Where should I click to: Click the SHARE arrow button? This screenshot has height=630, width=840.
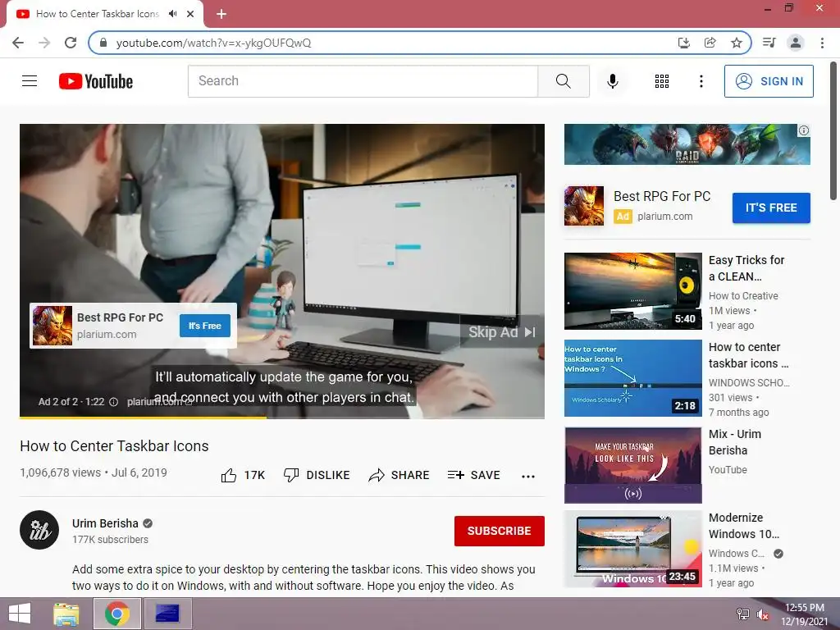coord(399,475)
